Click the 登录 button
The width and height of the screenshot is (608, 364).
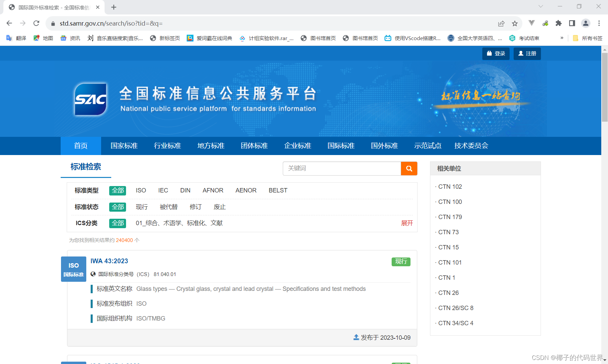[496, 54]
